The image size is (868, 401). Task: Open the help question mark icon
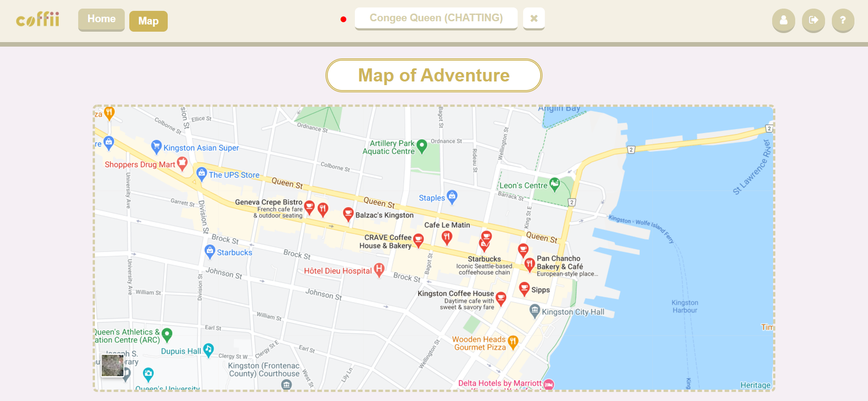843,20
